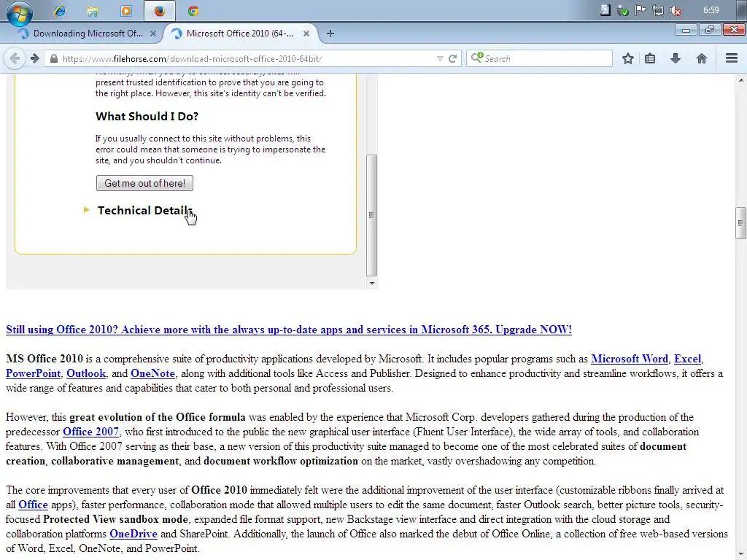This screenshot has height=560, width=747.
Task: Go back with the Back arrow
Action: pos(15,58)
